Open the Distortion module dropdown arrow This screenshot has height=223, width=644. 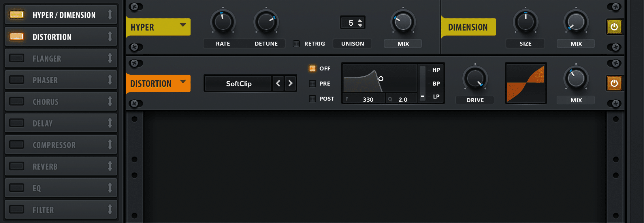(x=183, y=82)
